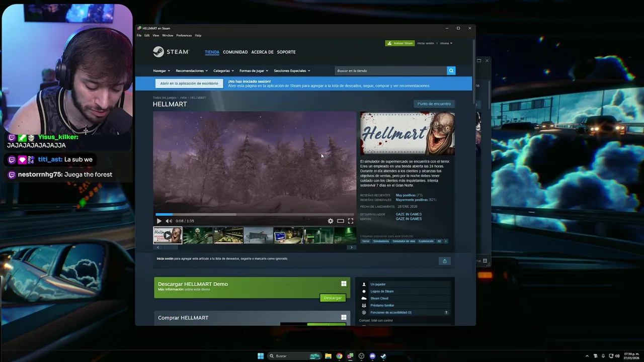Viewport: 644px width, 362px height.
Task: Go to the TIENDA tab
Action: [212, 52]
